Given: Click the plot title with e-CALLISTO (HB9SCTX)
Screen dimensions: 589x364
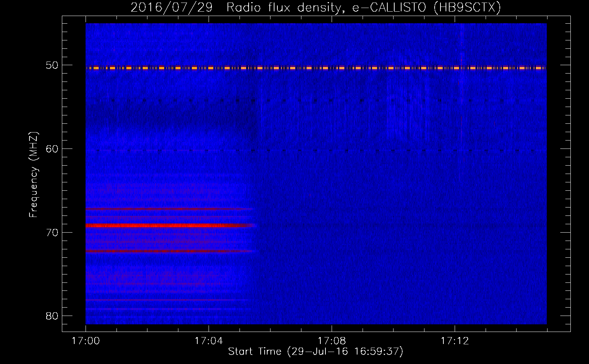Looking at the screenshot, I should click(x=316, y=7).
